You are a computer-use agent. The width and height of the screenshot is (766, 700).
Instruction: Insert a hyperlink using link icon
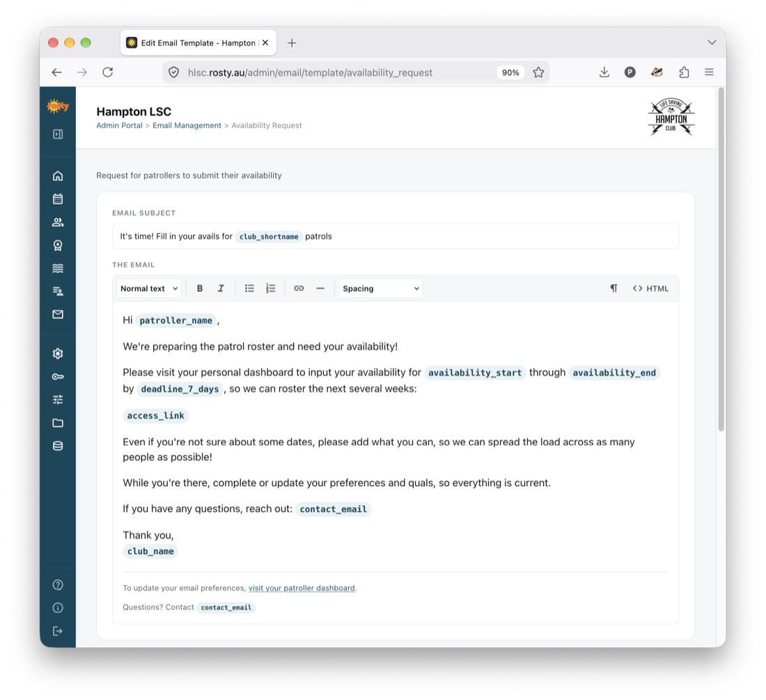(299, 288)
